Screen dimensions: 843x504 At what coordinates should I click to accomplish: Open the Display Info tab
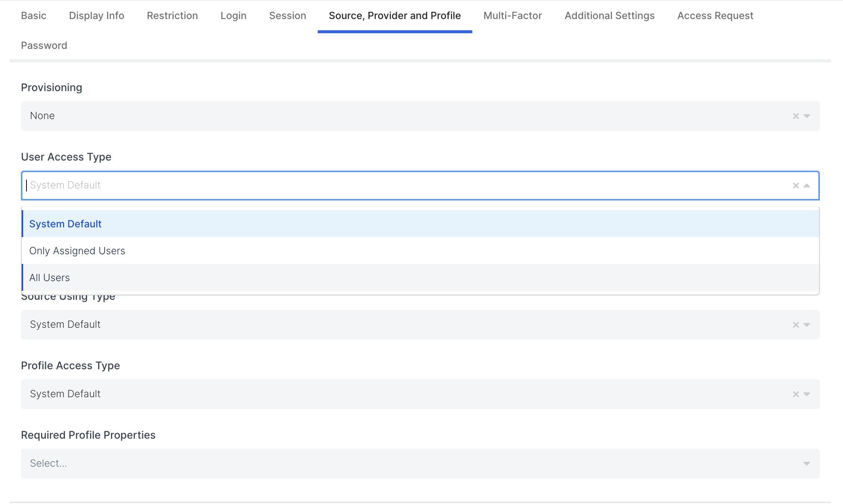[96, 16]
